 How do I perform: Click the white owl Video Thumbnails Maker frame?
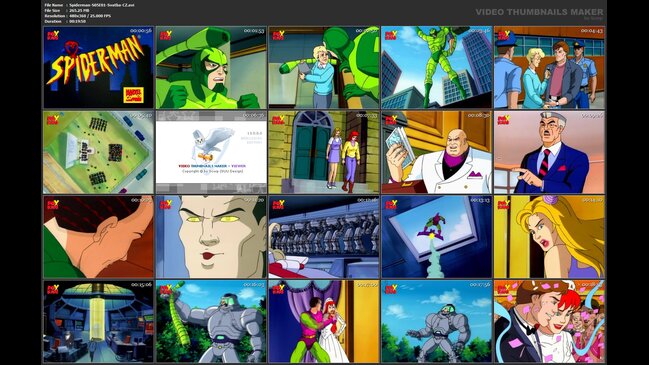(x=211, y=152)
